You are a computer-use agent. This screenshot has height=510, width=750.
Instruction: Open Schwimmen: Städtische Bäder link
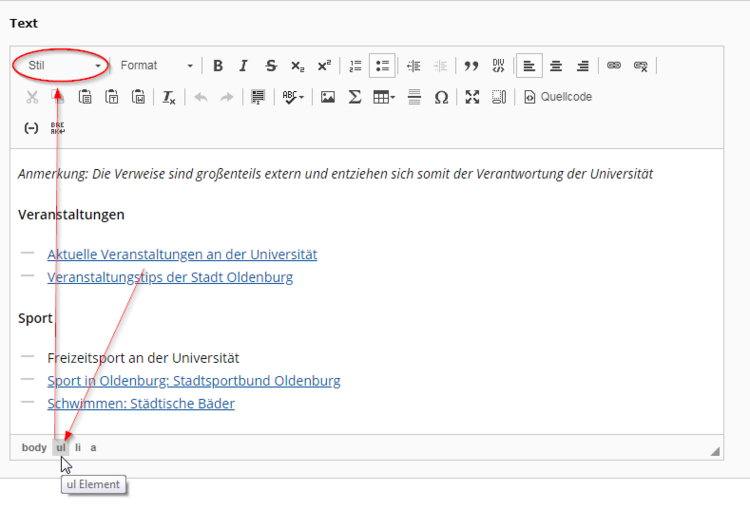tap(141, 404)
